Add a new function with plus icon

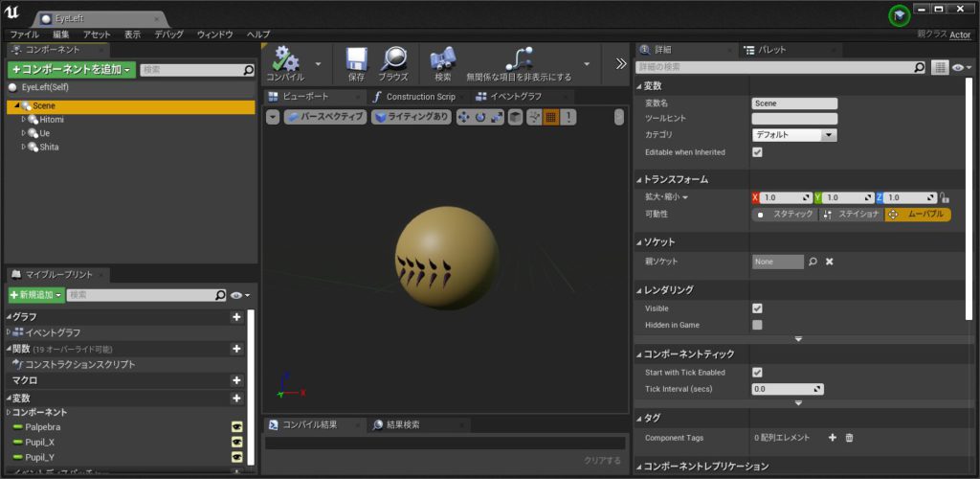coord(237,349)
